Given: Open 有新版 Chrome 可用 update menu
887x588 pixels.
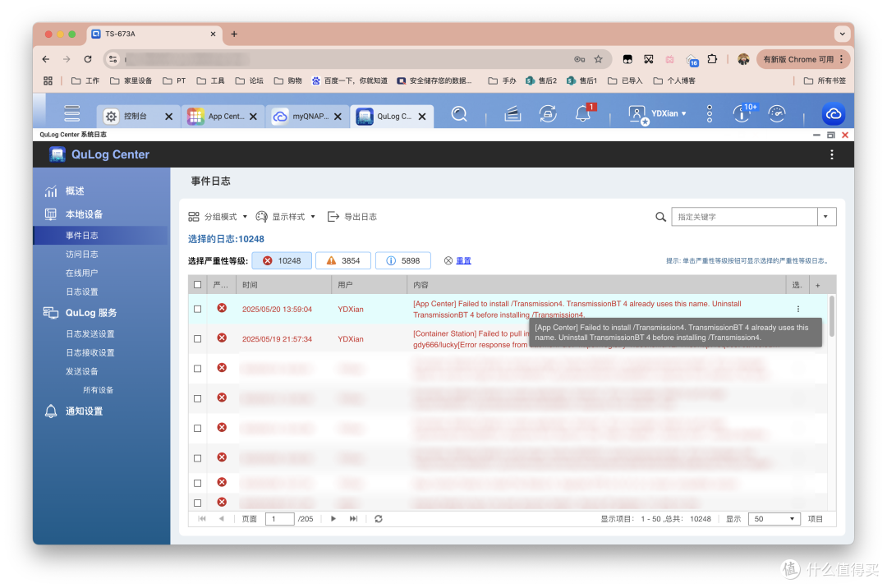Looking at the screenshot, I should pos(802,59).
